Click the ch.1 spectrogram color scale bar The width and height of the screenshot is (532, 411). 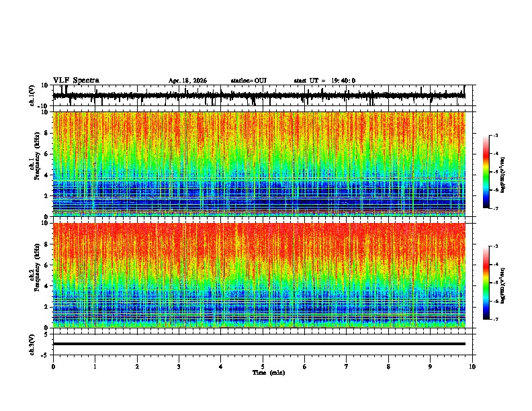coord(486,172)
